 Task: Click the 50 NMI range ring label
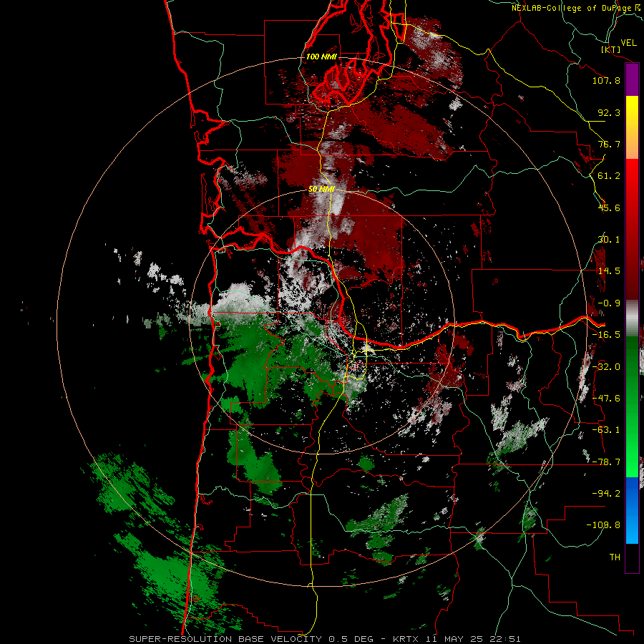[321, 189]
